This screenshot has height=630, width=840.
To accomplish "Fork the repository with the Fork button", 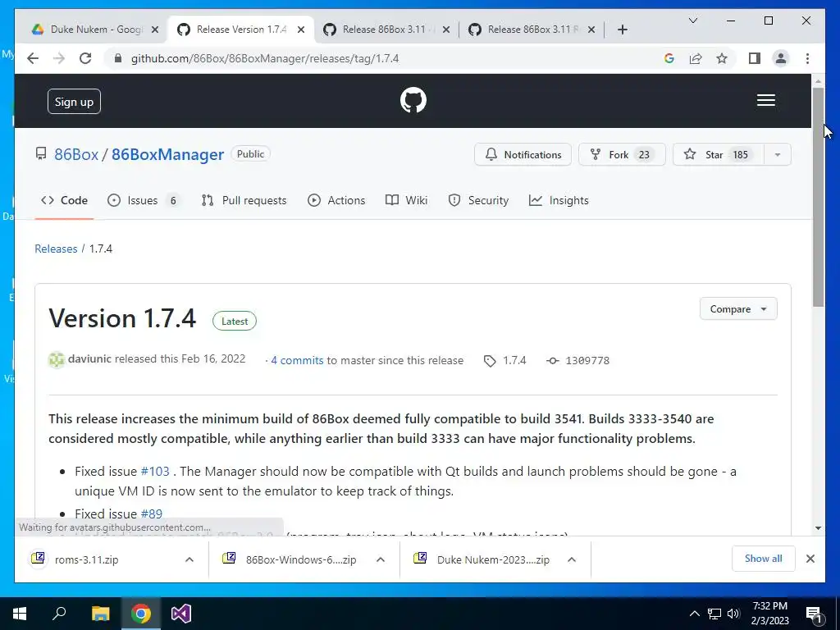I will [622, 155].
